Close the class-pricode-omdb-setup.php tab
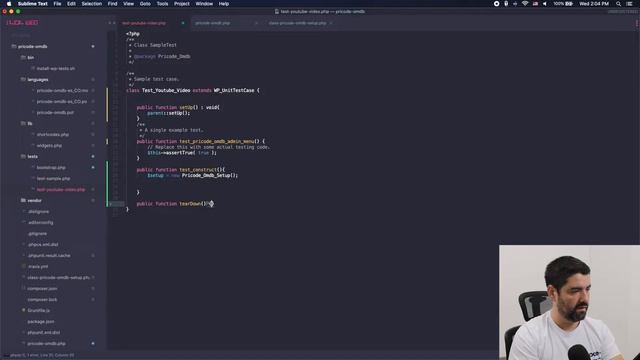The height and width of the screenshot is (360, 640). [x=331, y=23]
